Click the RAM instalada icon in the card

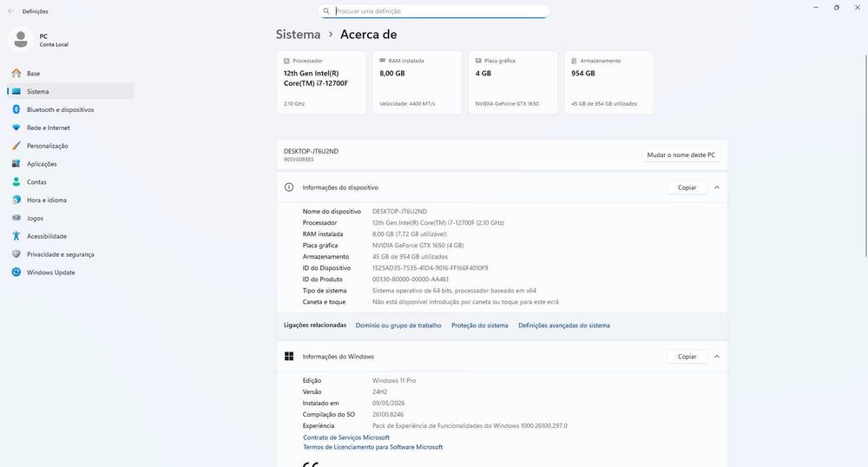[383, 60]
